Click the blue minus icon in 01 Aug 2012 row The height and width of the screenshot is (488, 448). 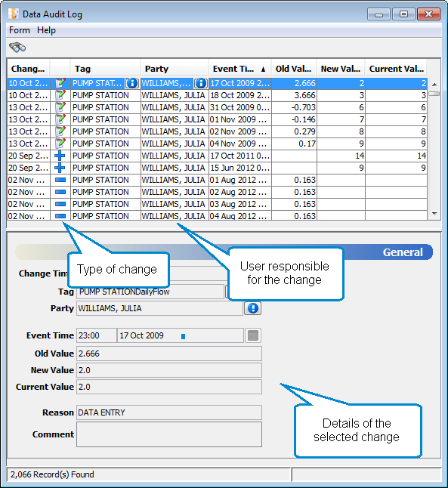coord(60,180)
